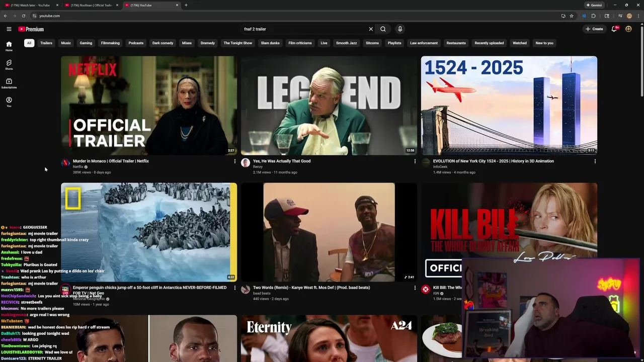Viewport: 644px width, 362px height.
Task: Reload the page with refresh icon
Action: pyautogui.click(x=23, y=16)
